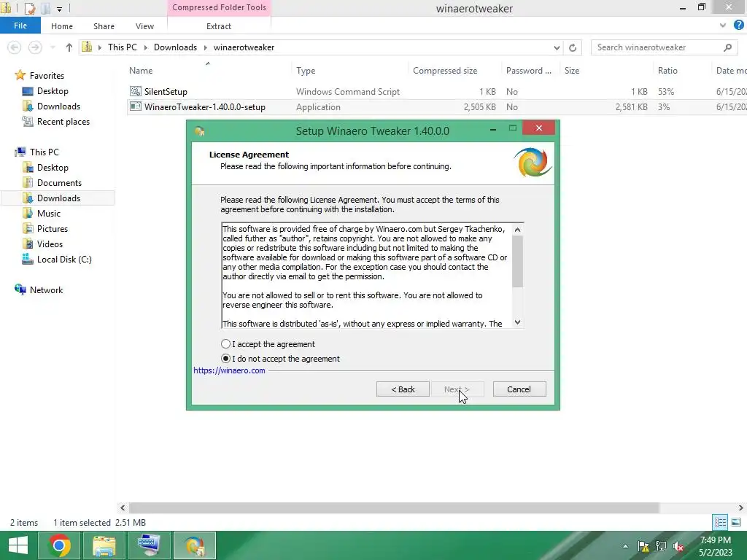Open Recent places in the navigation pane
The width and height of the screenshot is (747, 560).
click(63, 122)
